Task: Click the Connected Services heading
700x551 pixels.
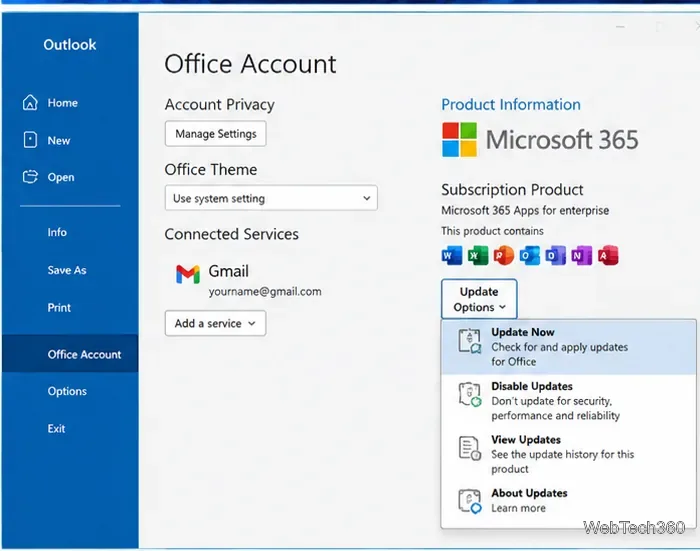Action: click(x=231, y=234)
